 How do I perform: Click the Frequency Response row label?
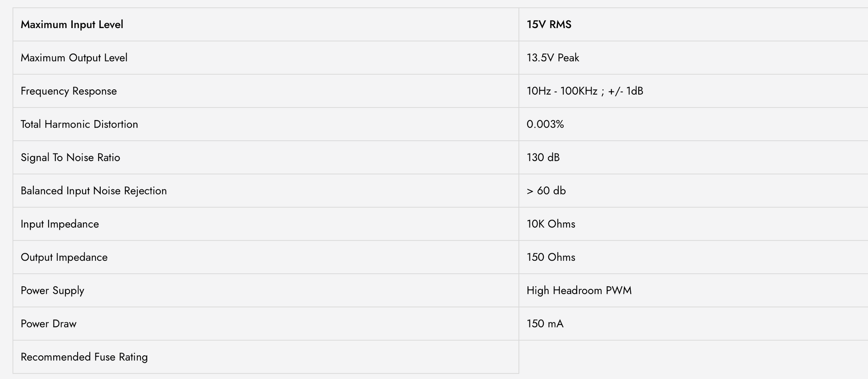(69, 91)
